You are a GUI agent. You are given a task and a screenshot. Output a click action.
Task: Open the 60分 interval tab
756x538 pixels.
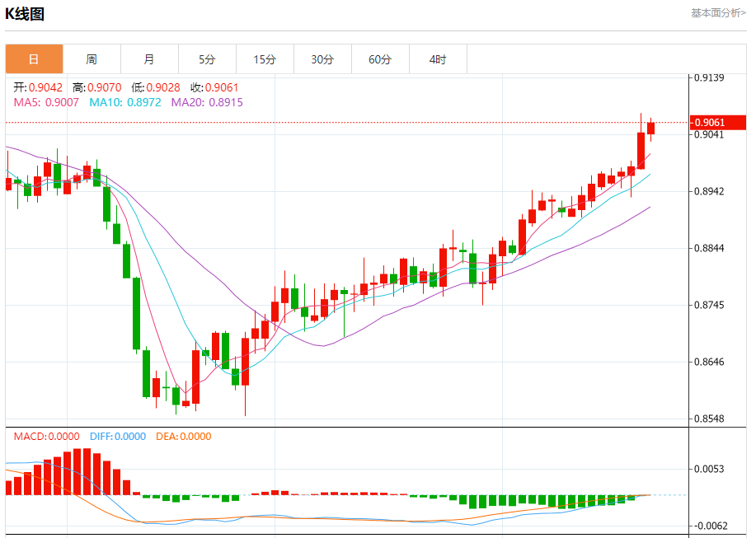(x=380, y=59)
